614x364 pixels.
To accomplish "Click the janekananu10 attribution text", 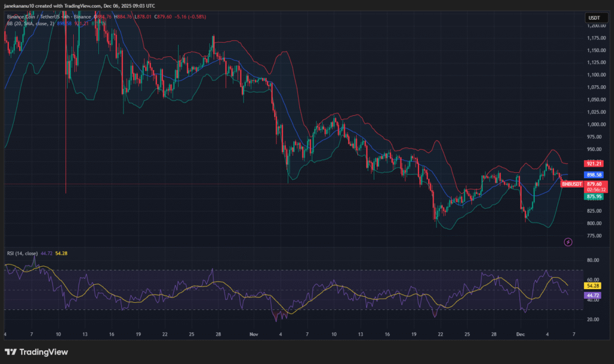I will [18, 5].
